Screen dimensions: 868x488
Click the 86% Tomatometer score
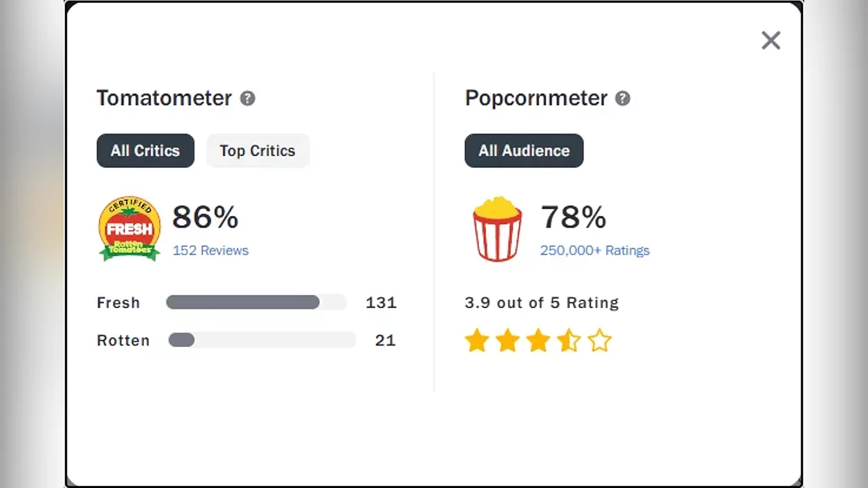(x=205, y=217)
